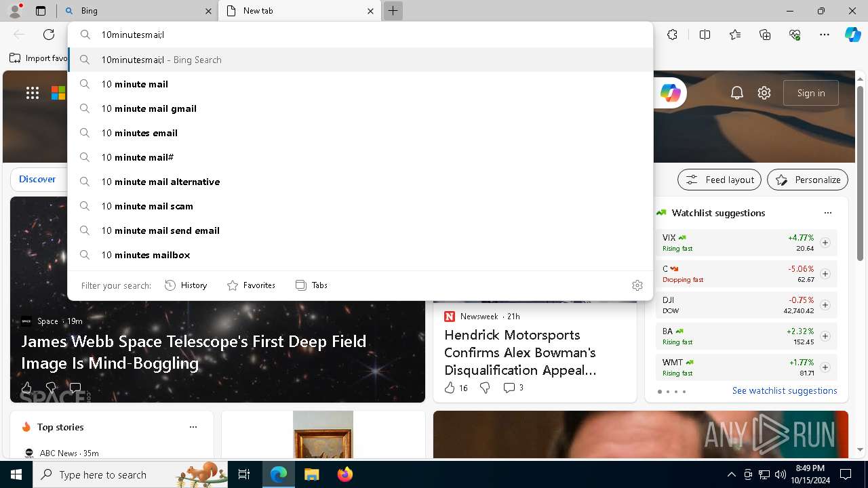The image size is (868, 488).
Task: Add BA to the watchlist
Action: [825, 336]
